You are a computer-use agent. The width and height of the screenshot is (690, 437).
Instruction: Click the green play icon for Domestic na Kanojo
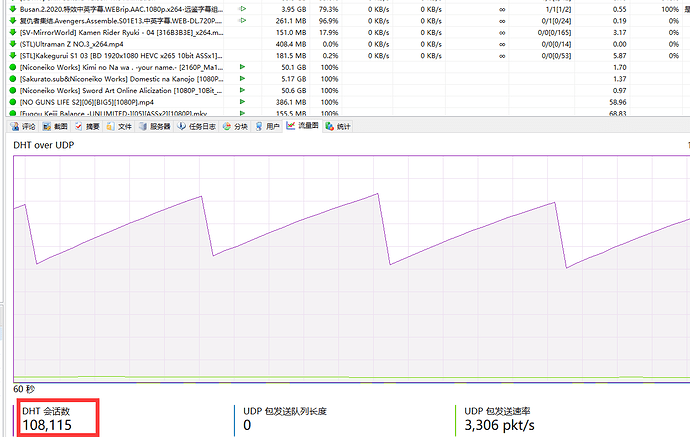pyautogui.click(x=242, y=78)
